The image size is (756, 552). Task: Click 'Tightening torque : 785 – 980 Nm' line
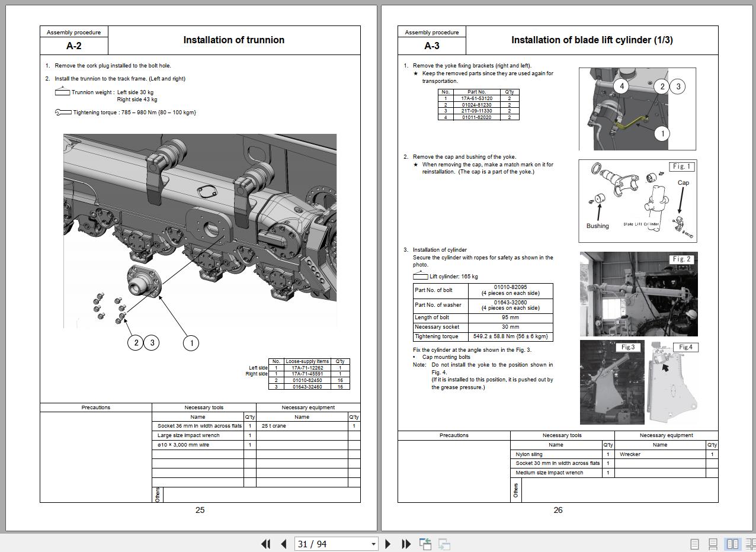pyautogui.click(x=134, y=113)
